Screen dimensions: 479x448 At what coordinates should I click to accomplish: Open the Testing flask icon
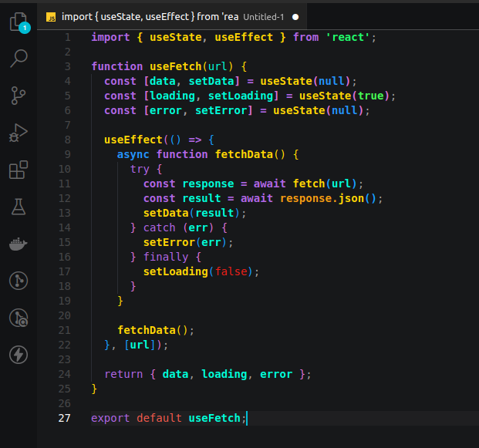[x=19, y=207]
